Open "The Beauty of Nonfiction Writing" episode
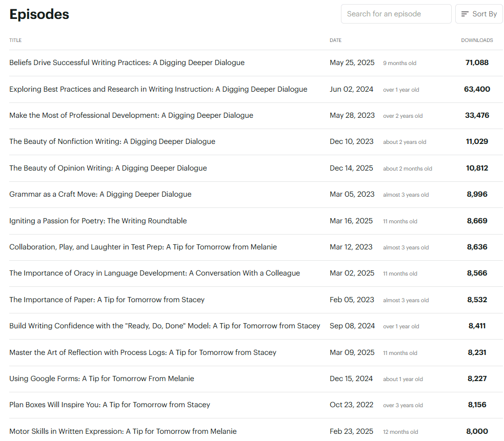Screen dimensions: 504x441 tap(112, 141)
